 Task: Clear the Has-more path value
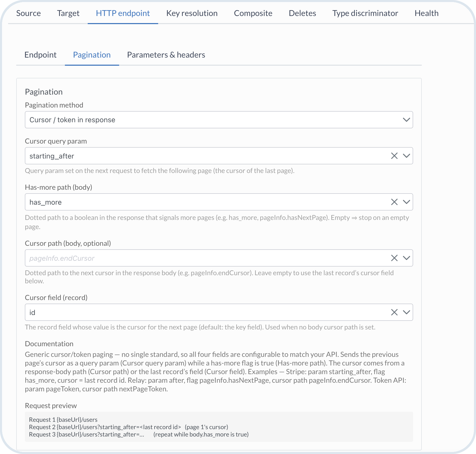point(394,202)
